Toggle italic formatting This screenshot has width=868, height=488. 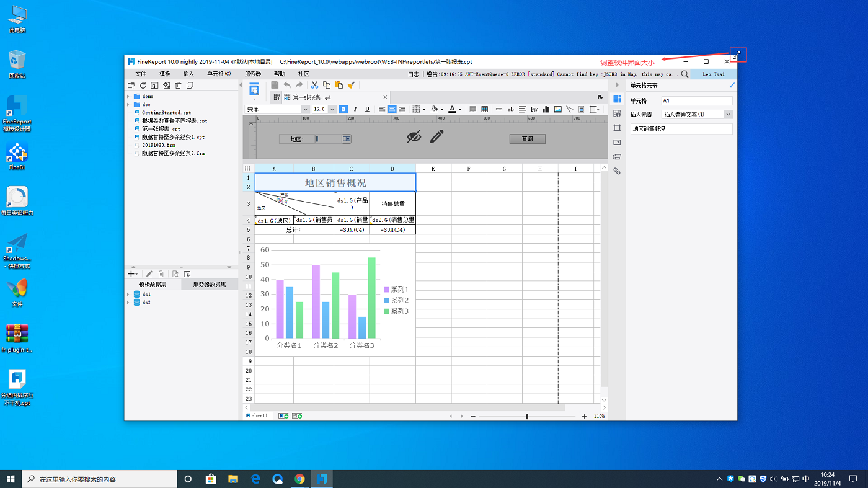click(x=355, y=109)
